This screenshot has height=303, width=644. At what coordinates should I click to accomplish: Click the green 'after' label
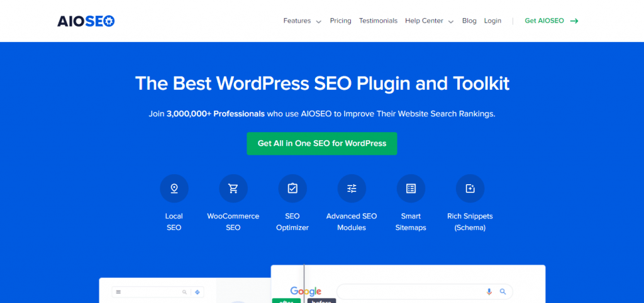point(286,301)
